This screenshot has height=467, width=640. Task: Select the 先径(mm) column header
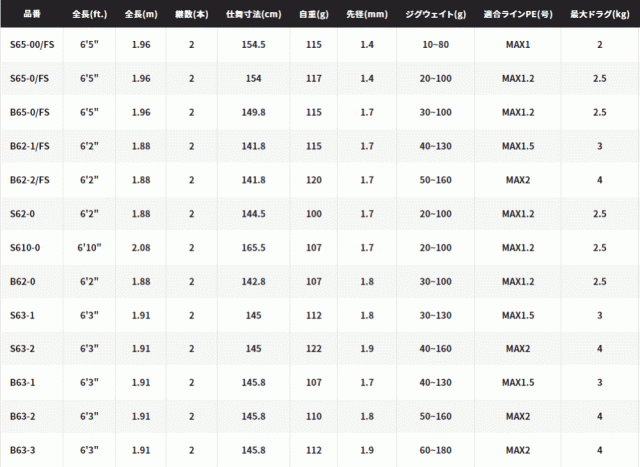point(367,18)
